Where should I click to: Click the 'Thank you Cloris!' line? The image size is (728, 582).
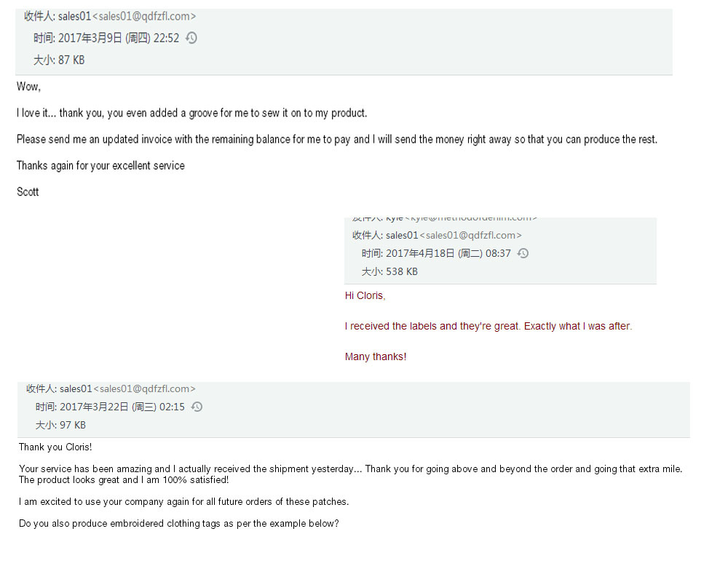pos(55,447)
